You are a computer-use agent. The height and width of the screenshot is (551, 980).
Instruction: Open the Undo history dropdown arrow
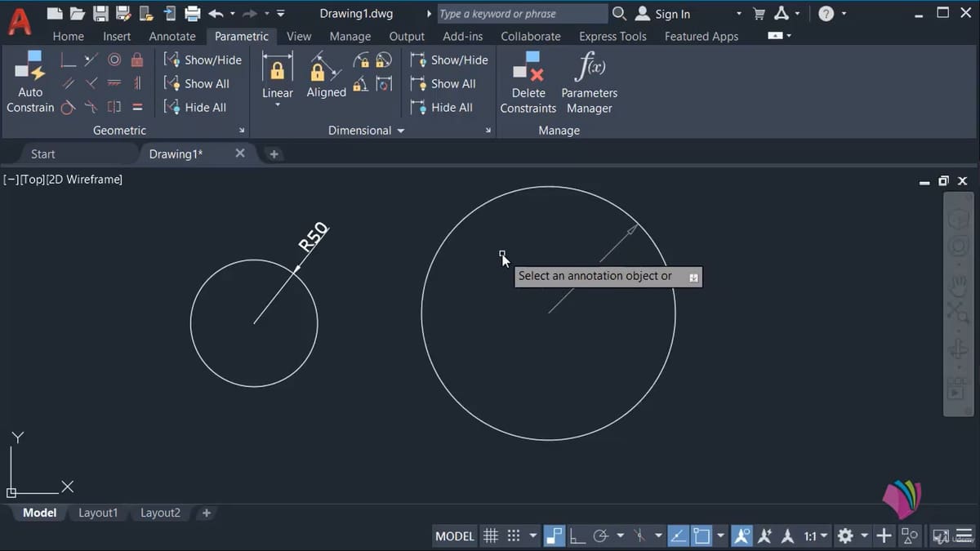233,14
